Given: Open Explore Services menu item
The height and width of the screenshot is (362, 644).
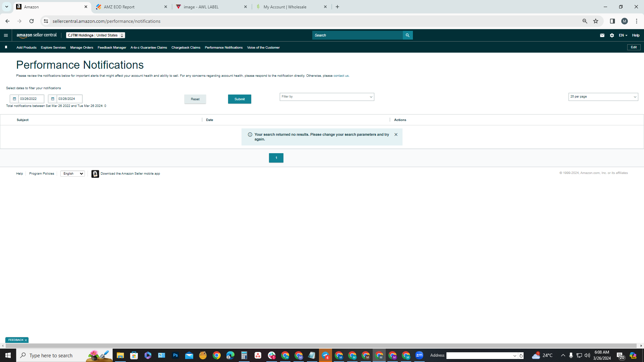Looking at the screenshot, I should 53,48.
